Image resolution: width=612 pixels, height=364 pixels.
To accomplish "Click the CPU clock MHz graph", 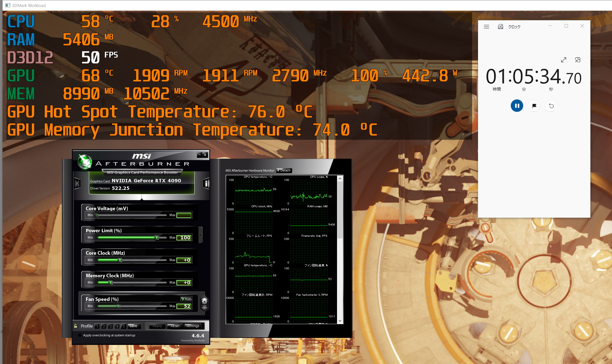I will tap(254, 221).
